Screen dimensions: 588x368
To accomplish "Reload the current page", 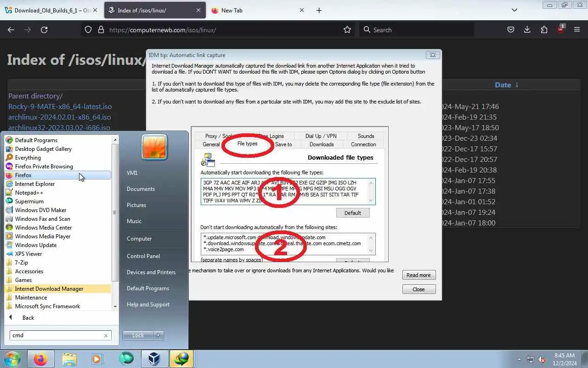I will pyautogui.click(x=44, y=30).
